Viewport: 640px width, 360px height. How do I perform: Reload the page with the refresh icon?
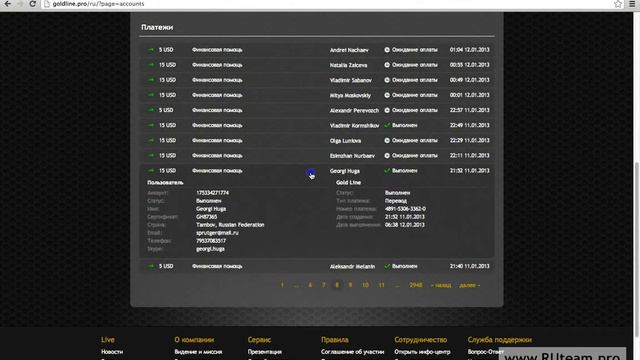point(33,4)
